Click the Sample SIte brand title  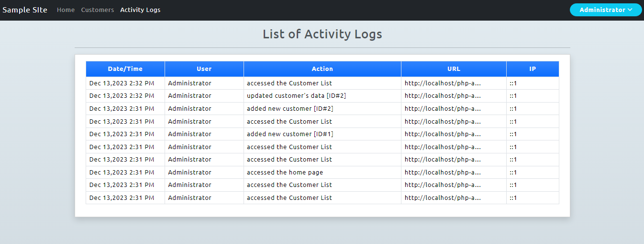25,10
